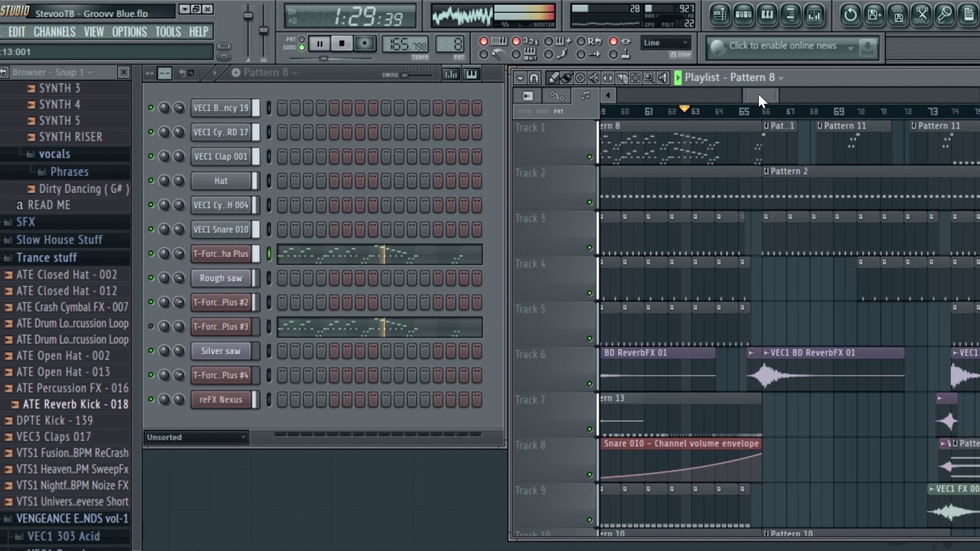Toggle Track 1 mute LED in Playlist

pos(590,157)
